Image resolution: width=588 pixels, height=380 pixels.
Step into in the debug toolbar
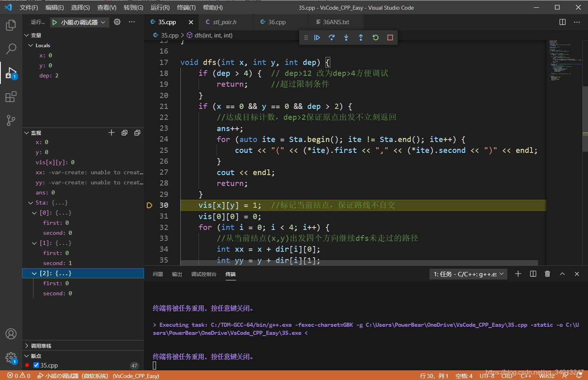[x=346, y=38]
